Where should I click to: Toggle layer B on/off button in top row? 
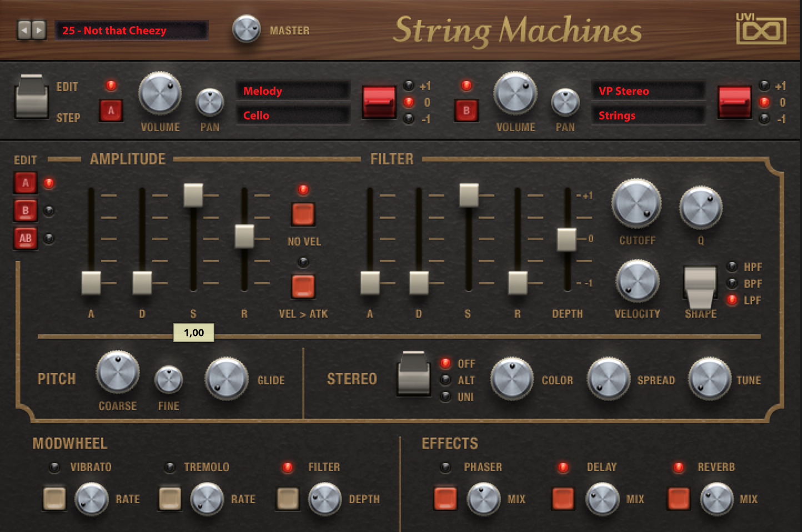(x=467, y=111)
